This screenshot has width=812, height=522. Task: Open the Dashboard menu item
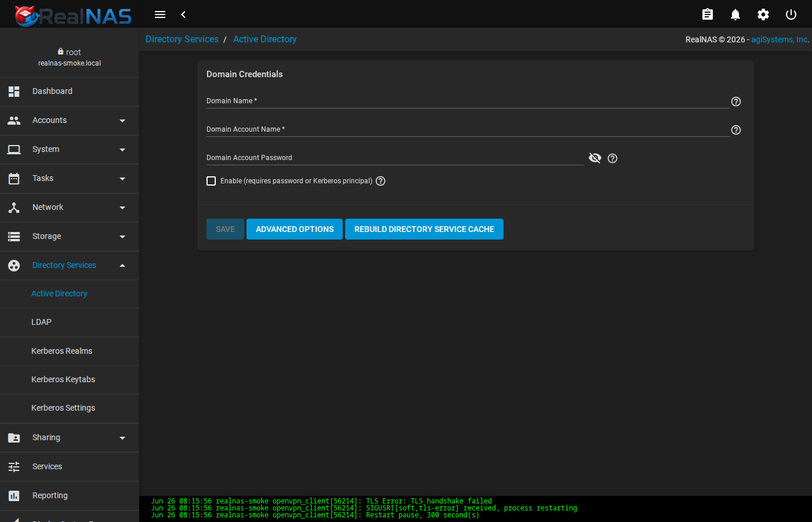point(70,92)
